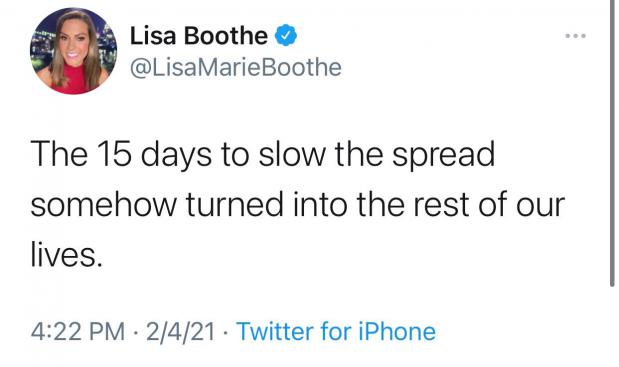
Task: Click the word 'somehow' in the tweet
Action: [x=104, y=205]
